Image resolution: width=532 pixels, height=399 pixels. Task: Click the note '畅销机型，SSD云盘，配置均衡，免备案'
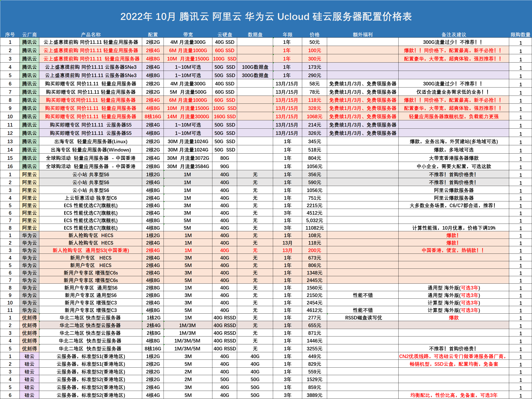pos(454,364)
